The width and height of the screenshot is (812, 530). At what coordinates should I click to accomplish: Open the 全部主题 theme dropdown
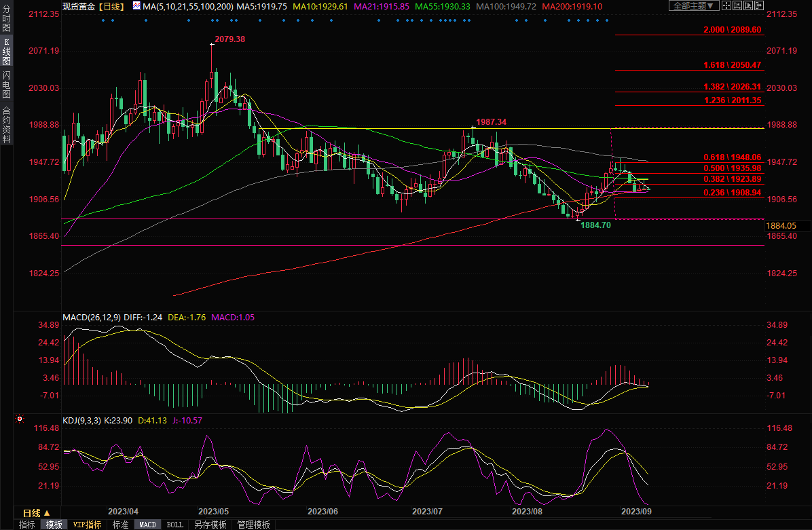694,5
